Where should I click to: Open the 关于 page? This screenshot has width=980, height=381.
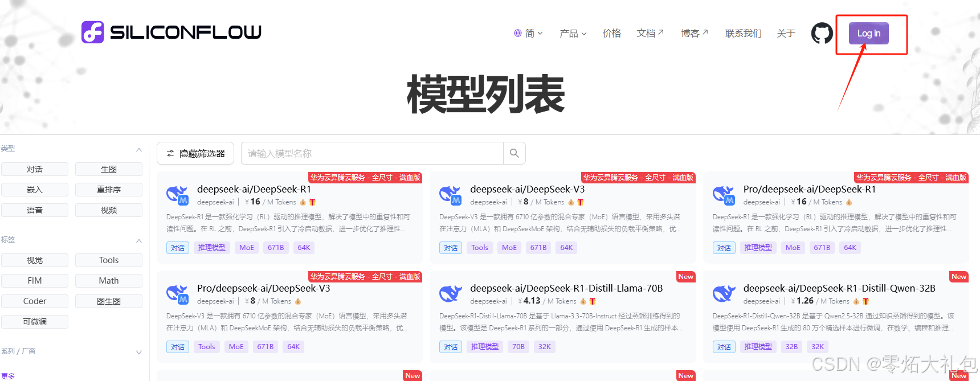pos(786,34)
